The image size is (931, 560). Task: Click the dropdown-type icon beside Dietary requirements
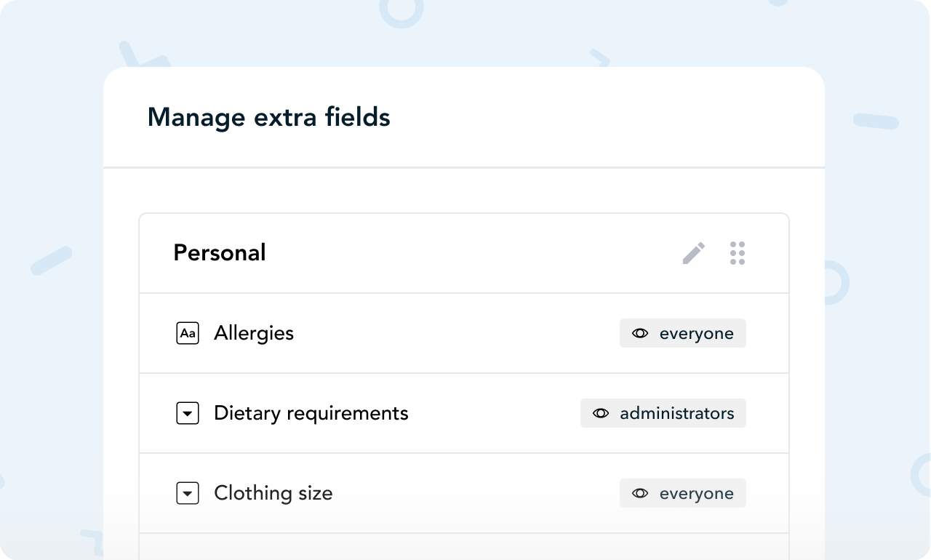pyautogui.click(x=188, y=413)
